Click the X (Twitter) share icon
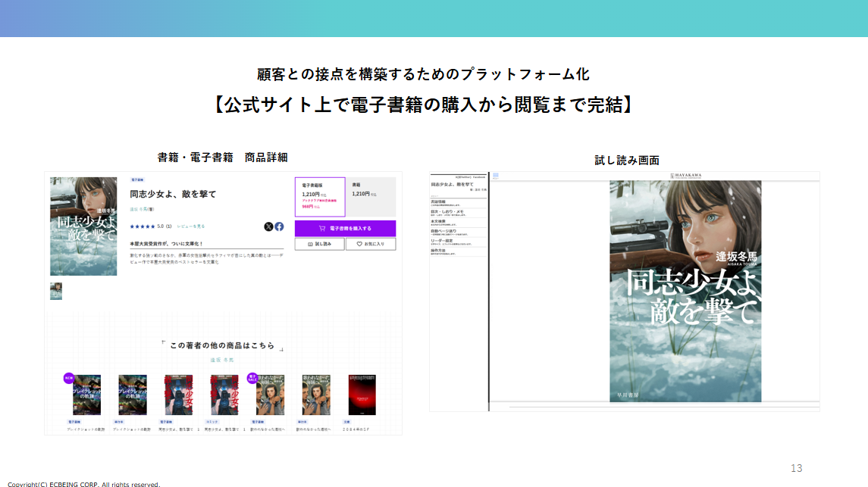 (268, 226)
